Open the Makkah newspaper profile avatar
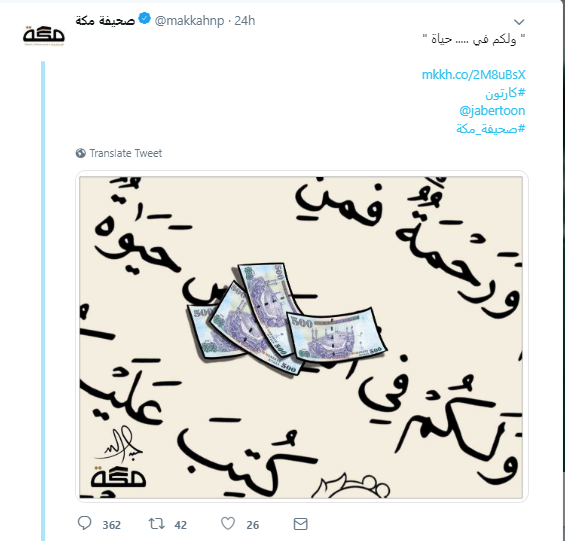The width and height of the screenshot is (565, 541). click(44, 35)
